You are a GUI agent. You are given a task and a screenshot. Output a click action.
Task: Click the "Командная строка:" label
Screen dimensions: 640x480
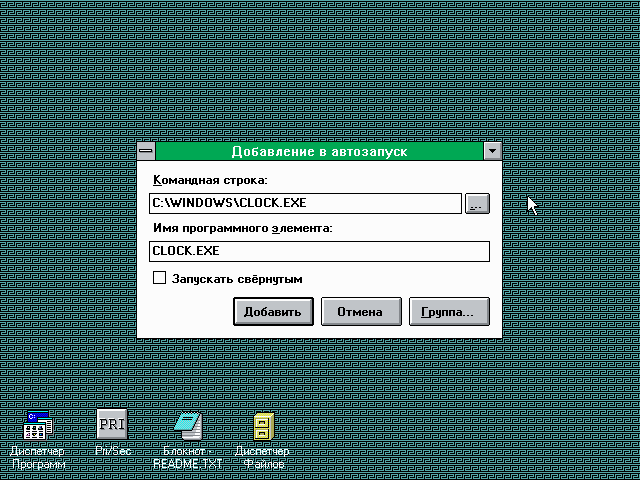(x=210, y=181)
